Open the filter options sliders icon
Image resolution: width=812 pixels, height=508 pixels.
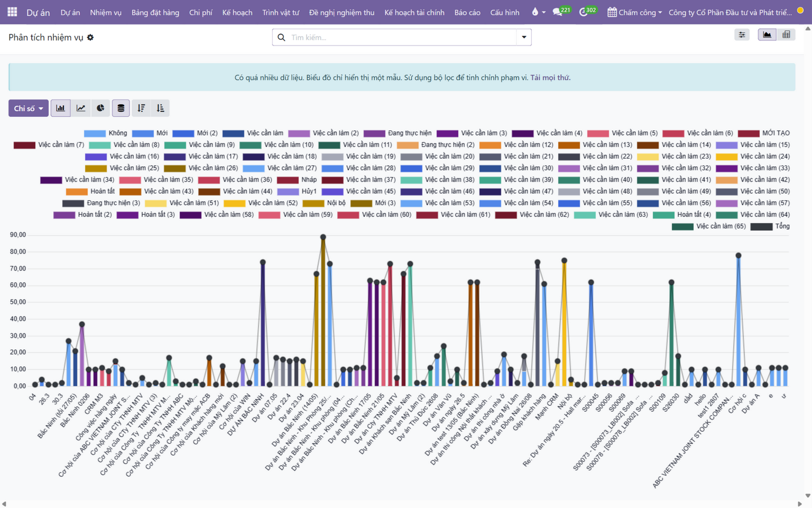742,35
